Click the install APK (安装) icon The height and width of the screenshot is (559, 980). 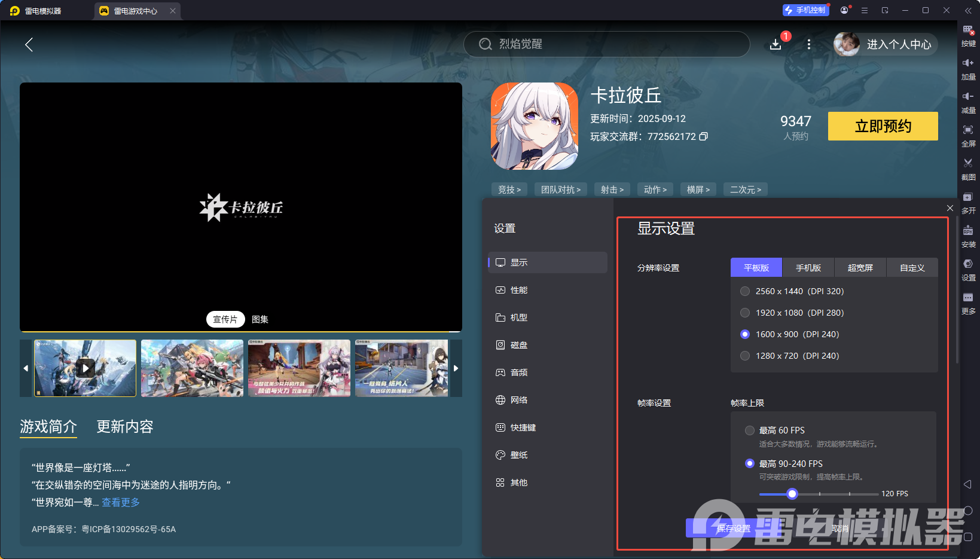pos(969,235)
